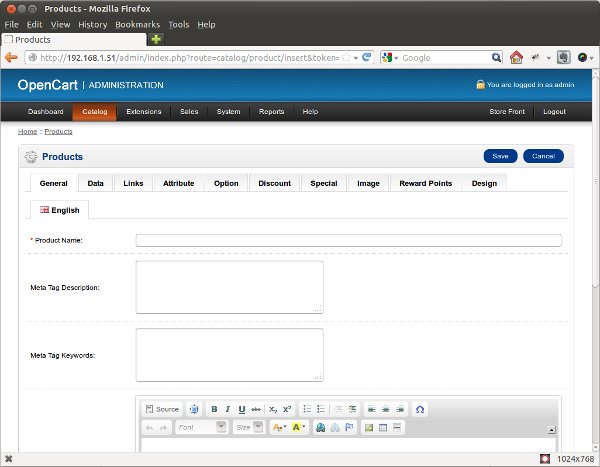Viewport: 600px width, 467px height.
Task: Reload the page using the refresh icon
Action: 367,58
